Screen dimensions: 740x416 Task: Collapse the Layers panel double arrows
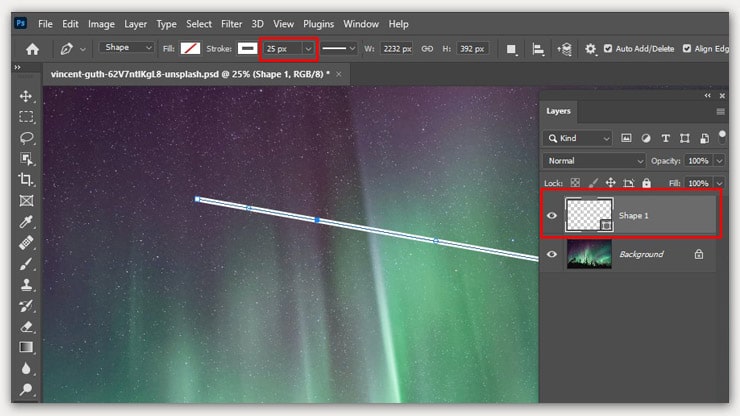(707, 96)
